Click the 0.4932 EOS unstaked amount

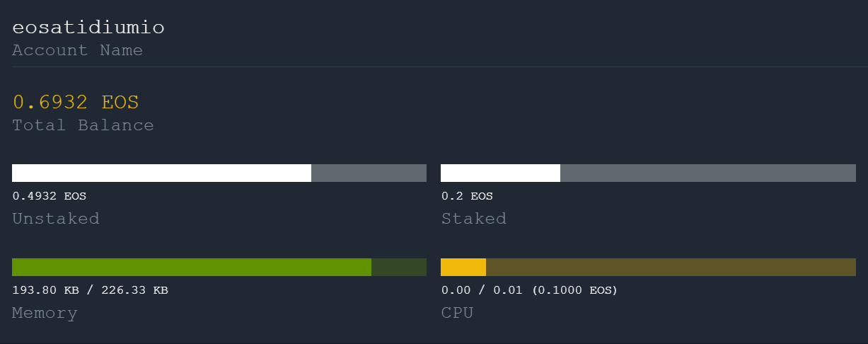click(x=49, y=196)
